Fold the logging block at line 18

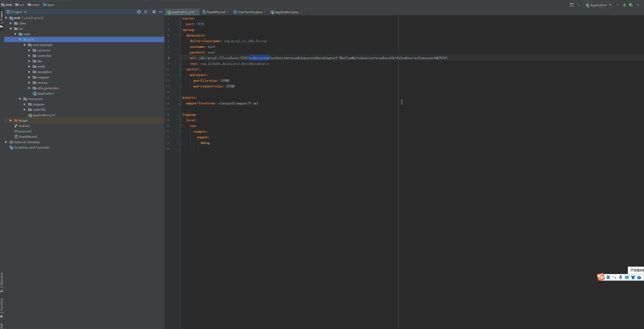click(181, 115)
